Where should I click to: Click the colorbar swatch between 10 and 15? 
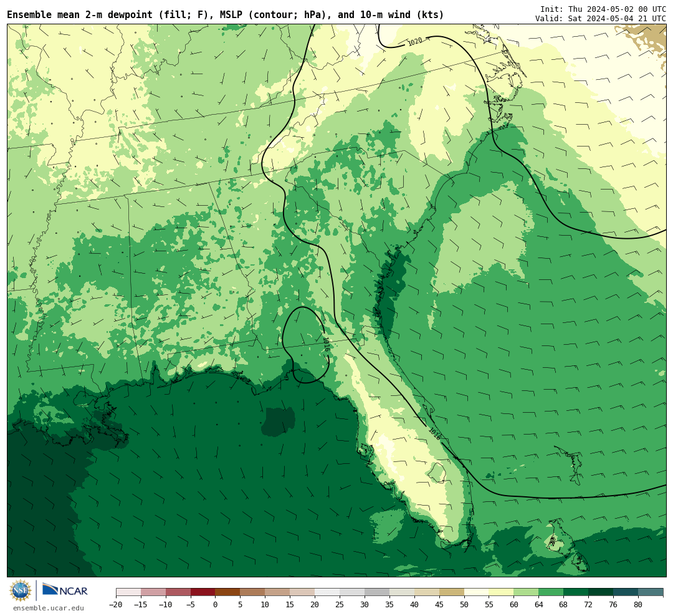[278, 592]
